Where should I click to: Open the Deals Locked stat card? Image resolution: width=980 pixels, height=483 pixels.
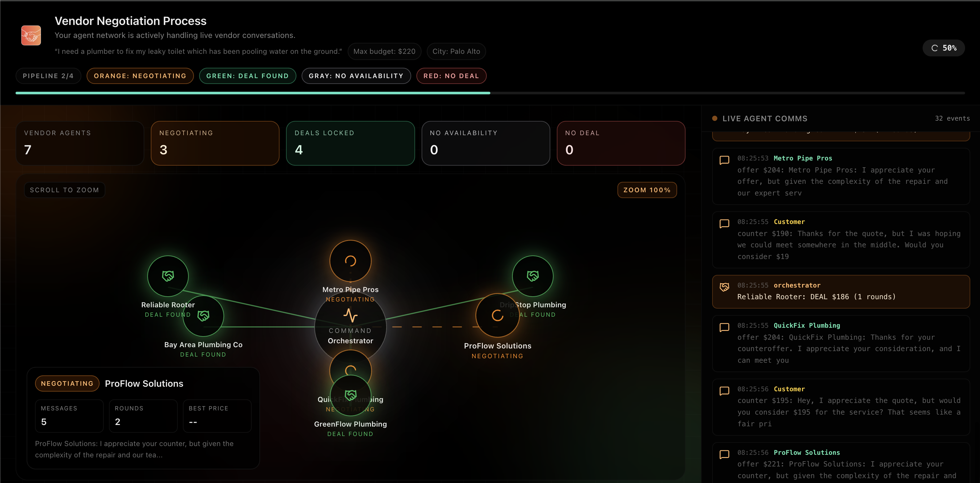350,143
